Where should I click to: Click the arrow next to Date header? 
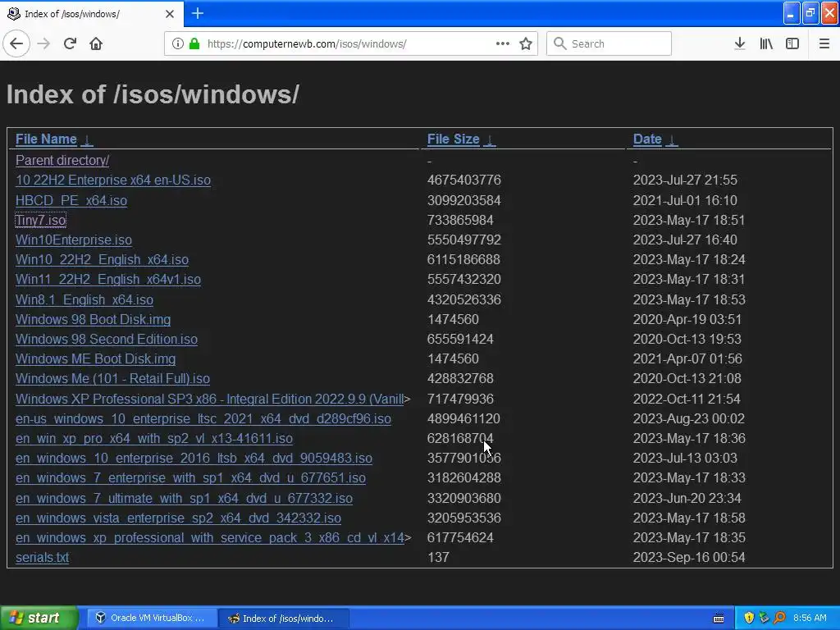coord(672,139)
